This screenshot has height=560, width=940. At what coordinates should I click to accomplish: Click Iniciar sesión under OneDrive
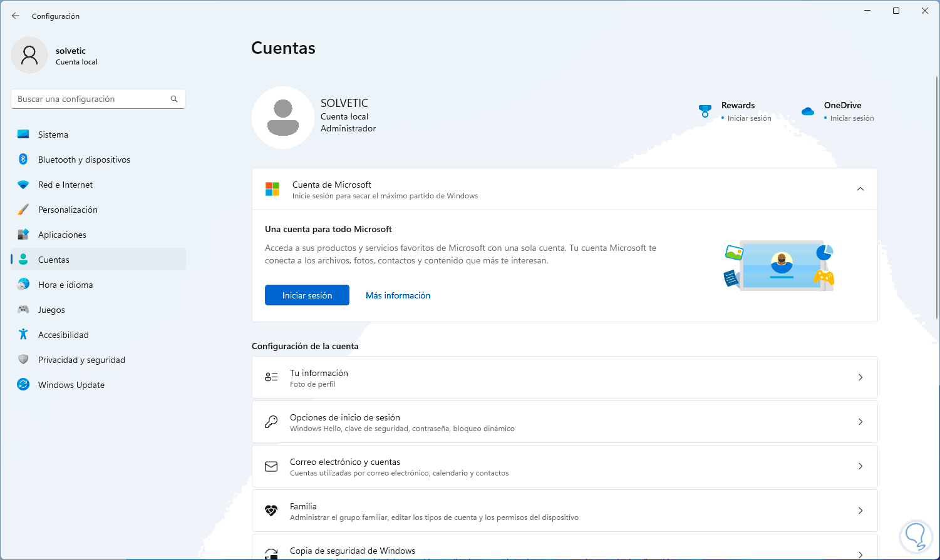(x=852, y=118)
